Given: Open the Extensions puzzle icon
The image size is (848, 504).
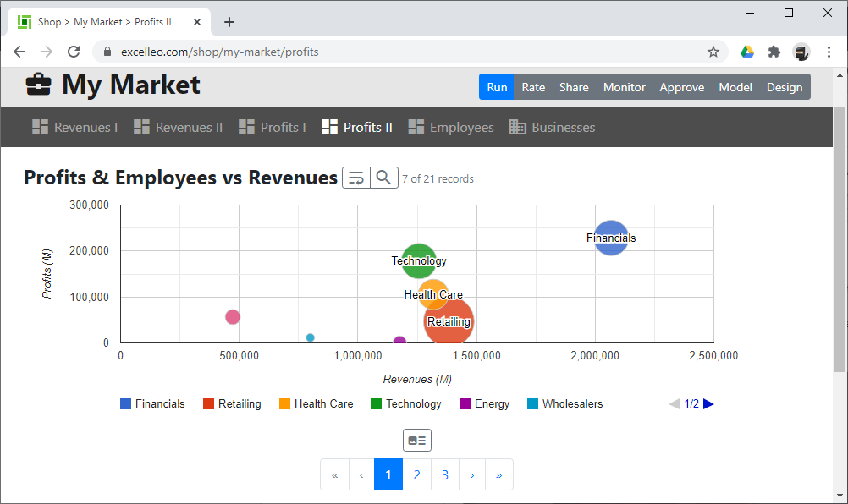Looking at the screenshot, I should coord(774,52).
